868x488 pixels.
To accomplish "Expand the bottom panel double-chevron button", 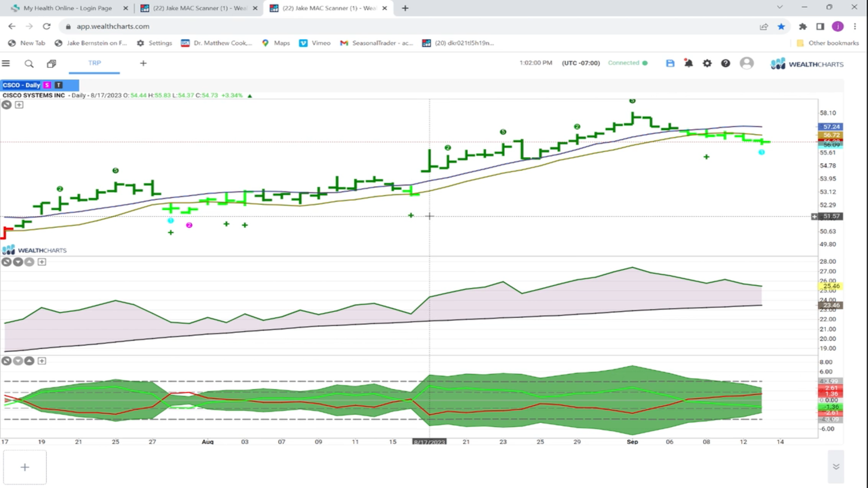I will pos(836,467).
